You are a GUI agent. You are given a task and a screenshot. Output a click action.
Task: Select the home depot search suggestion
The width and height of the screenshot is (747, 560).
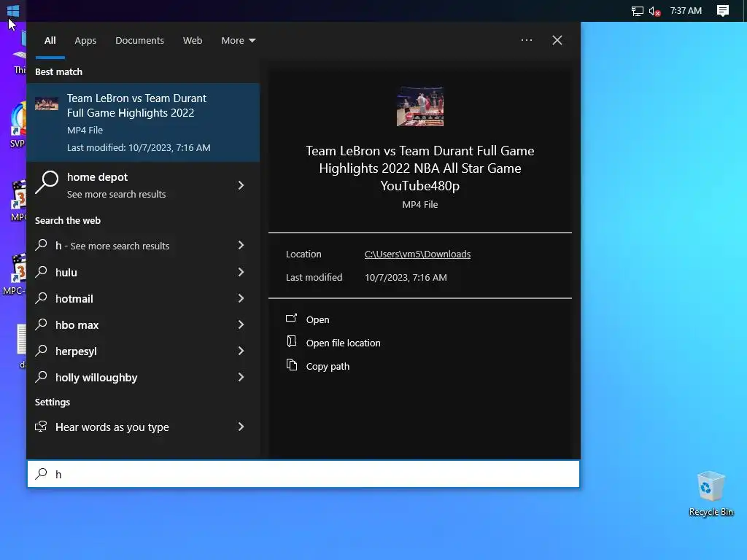pos(143,184)
